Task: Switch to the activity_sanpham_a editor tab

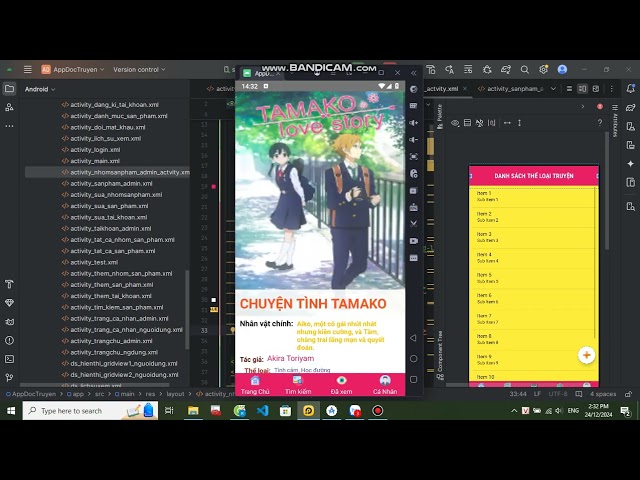Action: tap(511, 89)
